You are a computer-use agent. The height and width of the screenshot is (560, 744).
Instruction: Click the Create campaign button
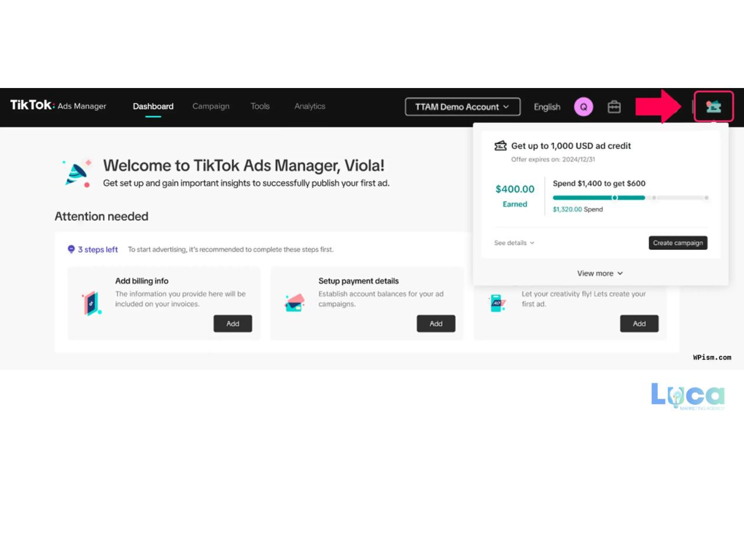point(678,243)
